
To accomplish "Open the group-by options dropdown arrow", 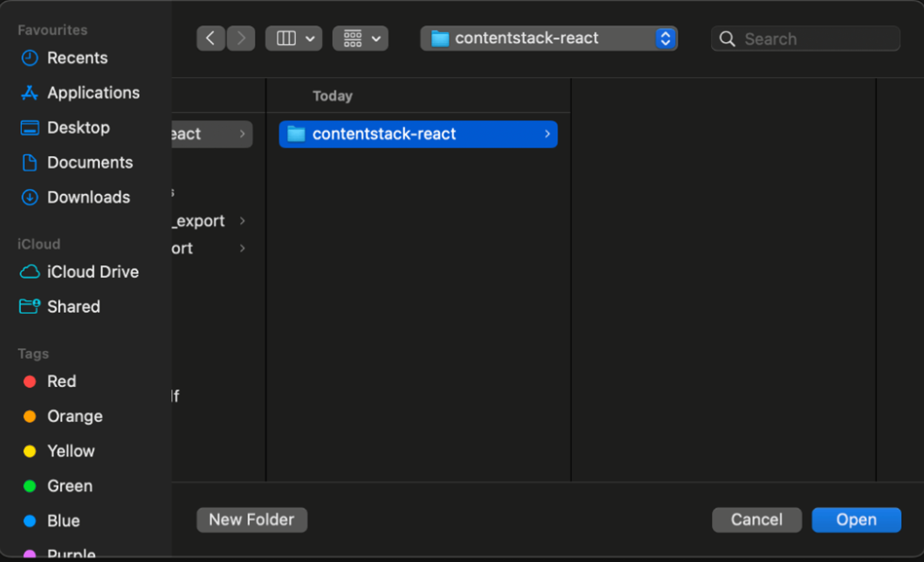I will pyautogui.click(x=376, y=39).
